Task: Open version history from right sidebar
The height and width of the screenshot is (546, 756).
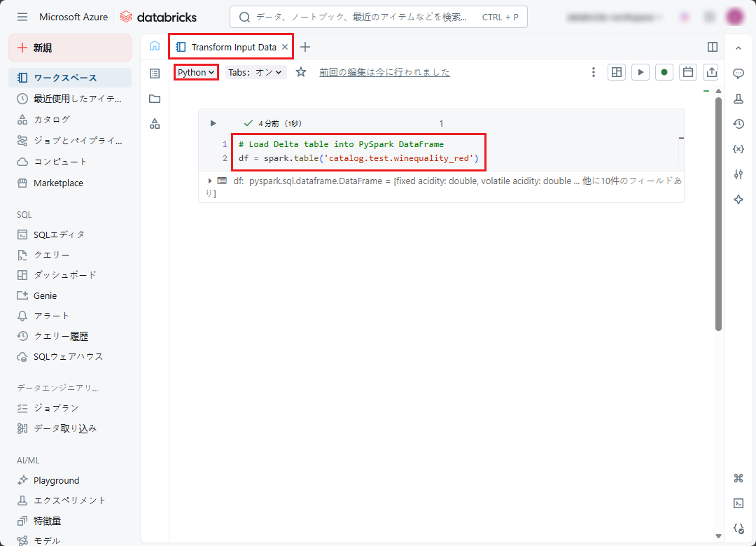Action: pyautogui.click(x=738, y=124)
